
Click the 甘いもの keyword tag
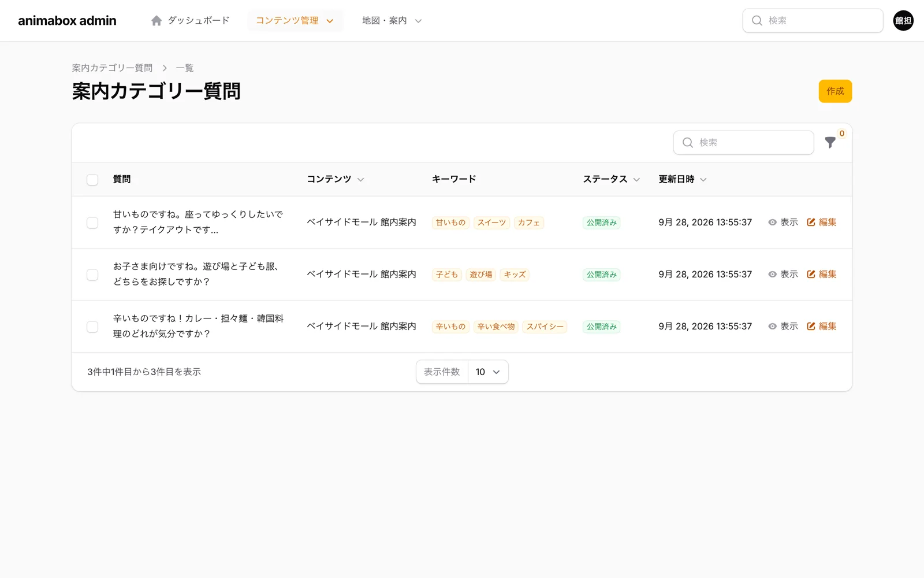(x=450, y=223)
